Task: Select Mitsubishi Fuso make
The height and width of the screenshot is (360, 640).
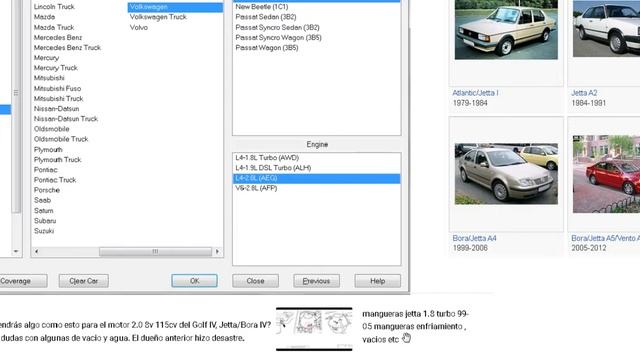Action: (57, 89)
